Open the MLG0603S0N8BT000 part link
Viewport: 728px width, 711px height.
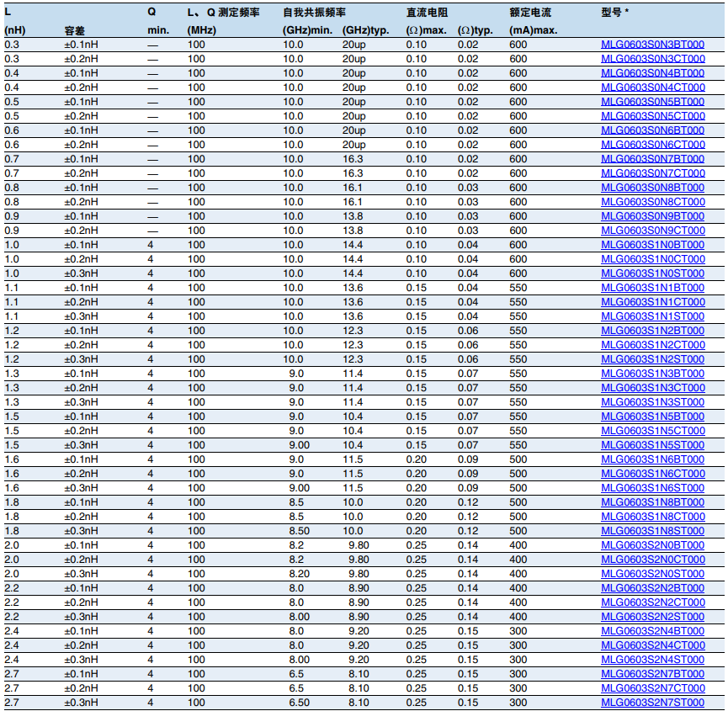point(652,188)
